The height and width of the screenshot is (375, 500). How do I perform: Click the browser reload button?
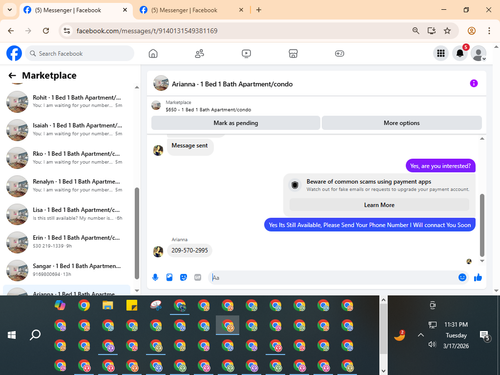(x=46, y=31)
